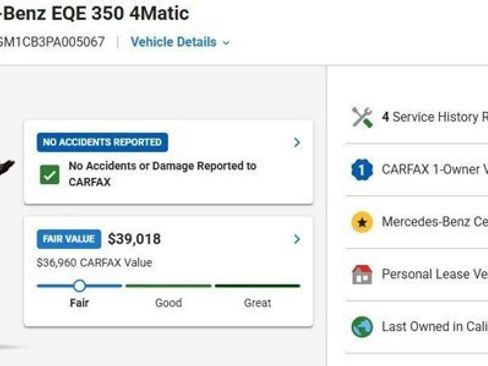Click the wrench Service History icon
Viewport: 488px width, 366px height.
[362, 117]
